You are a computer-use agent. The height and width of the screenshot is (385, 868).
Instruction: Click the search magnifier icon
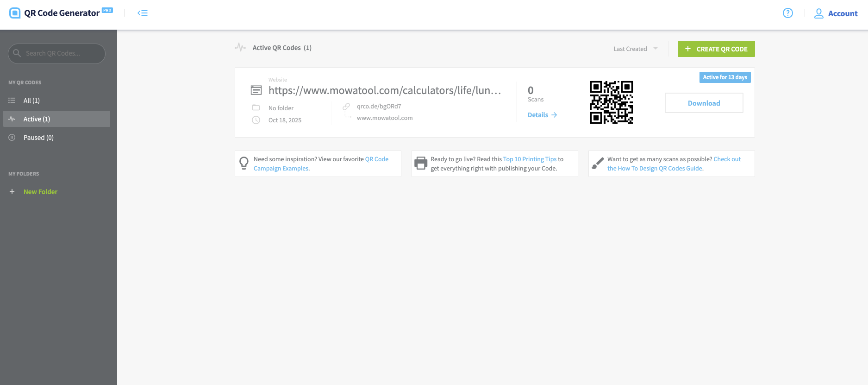click(17, 53)
